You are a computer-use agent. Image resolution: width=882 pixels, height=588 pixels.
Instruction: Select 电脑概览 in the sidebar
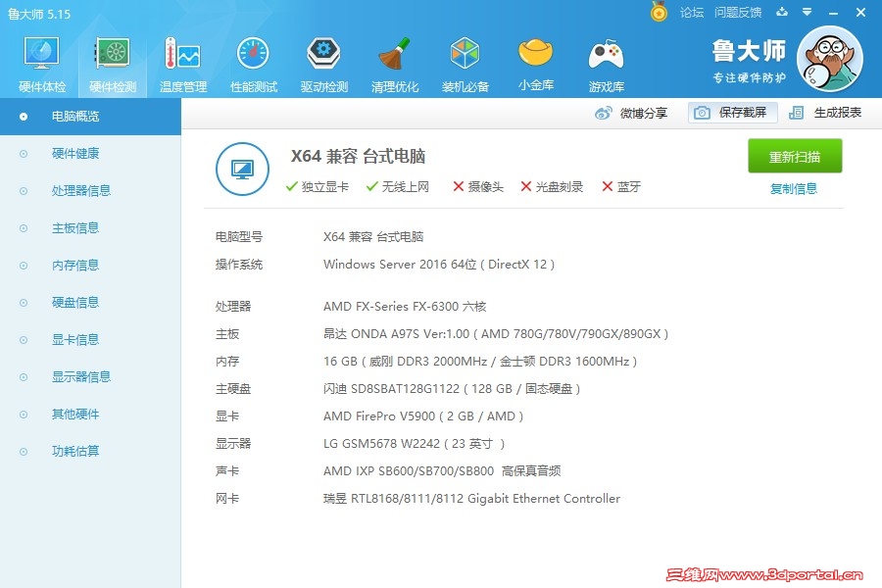90,117
